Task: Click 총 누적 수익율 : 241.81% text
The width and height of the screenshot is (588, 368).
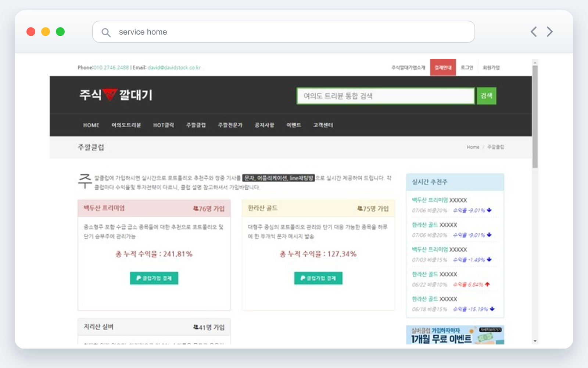Action: click(154, 254)
